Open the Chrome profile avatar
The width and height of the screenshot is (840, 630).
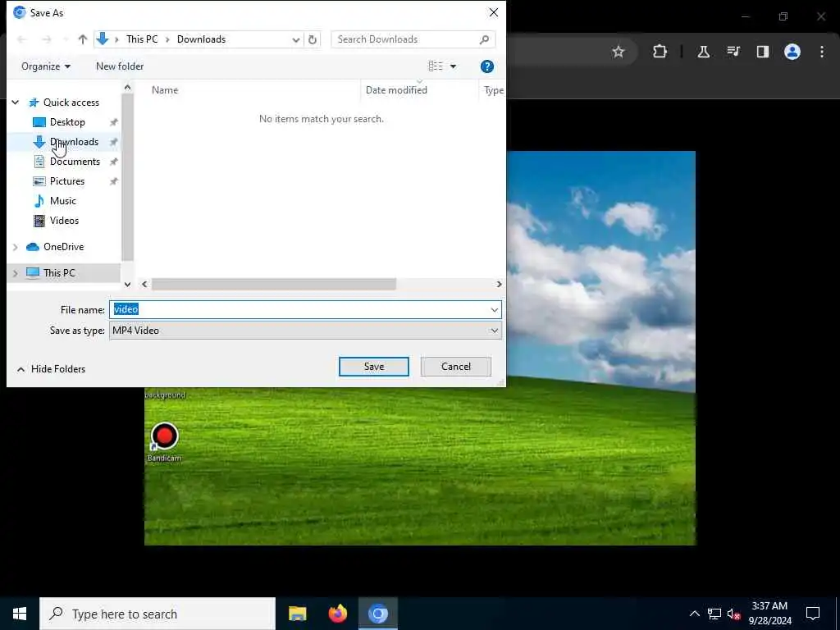click(792, 52)
